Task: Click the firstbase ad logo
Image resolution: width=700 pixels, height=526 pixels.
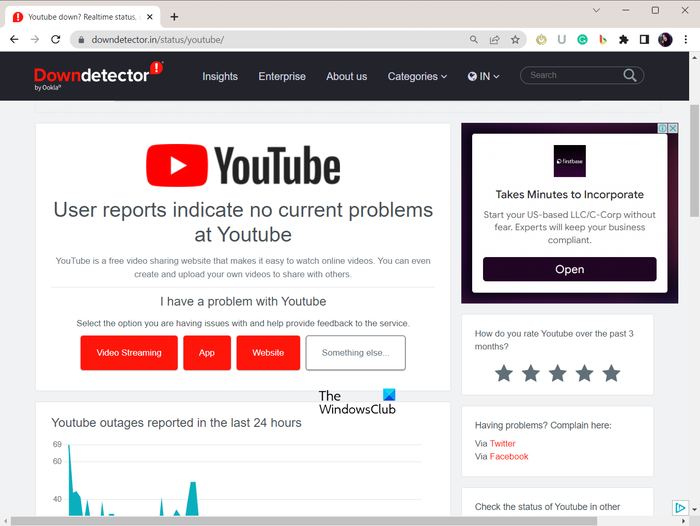Action: pos(570,161)
